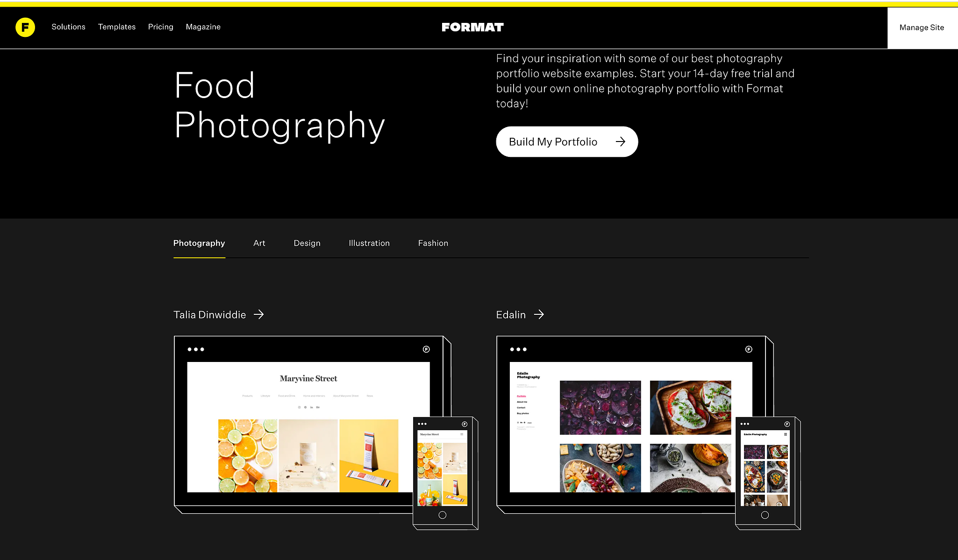Click the home button on the Maryvine mobile mockup
Screen dimensions: 958x560
443,515
